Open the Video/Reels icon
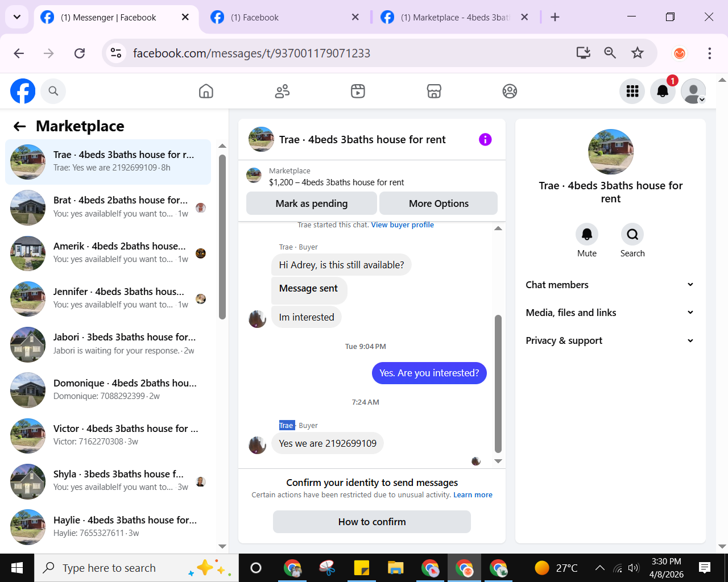 pyautogui.click(x=358, y=91)
